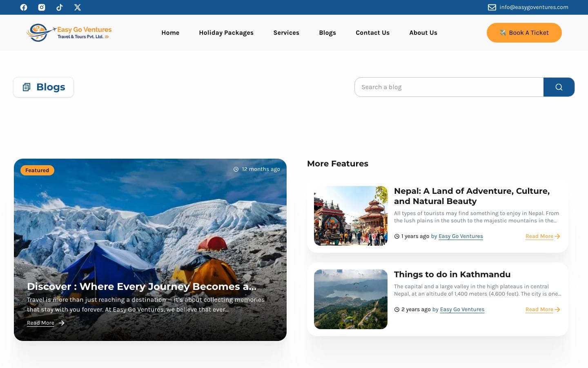Open the Contact Us page
The image size is (588, 368).
coord(372,33)
